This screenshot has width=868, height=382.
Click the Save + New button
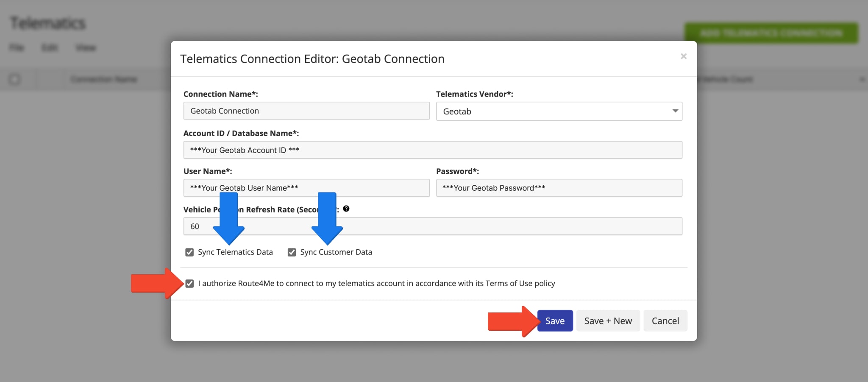click(608, 321)
